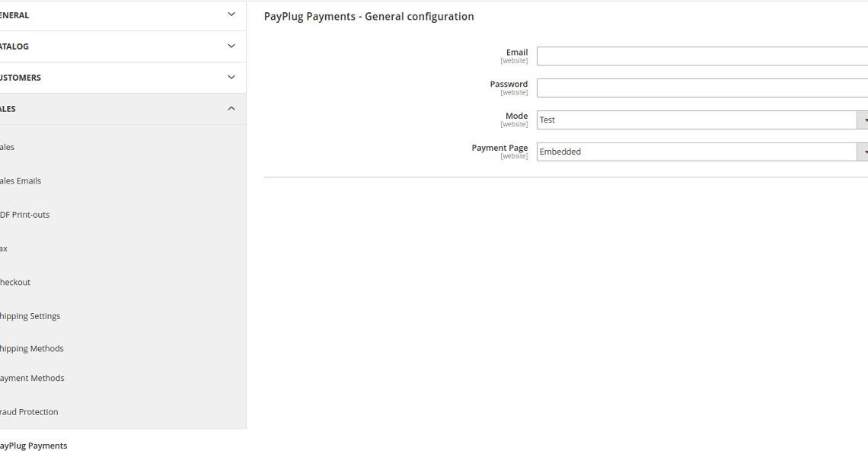Open the Tax settings page

click(4, 248)
